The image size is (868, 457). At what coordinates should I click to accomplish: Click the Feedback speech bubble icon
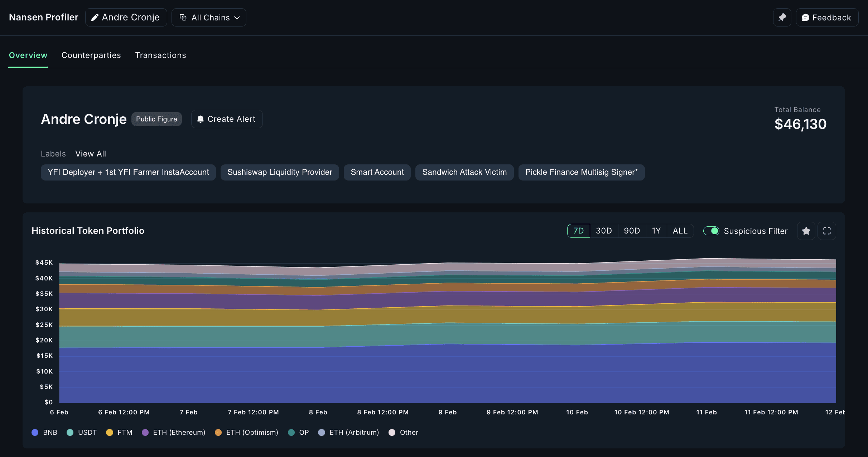tap(805, 18)
